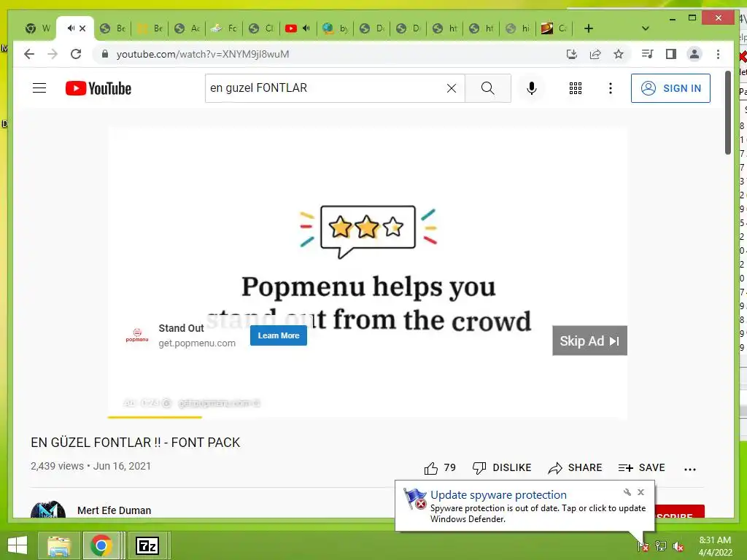The width and height of the screenshot is (747, 560).
Task: Bookmark this page with the star
Action: coord(619,54)
